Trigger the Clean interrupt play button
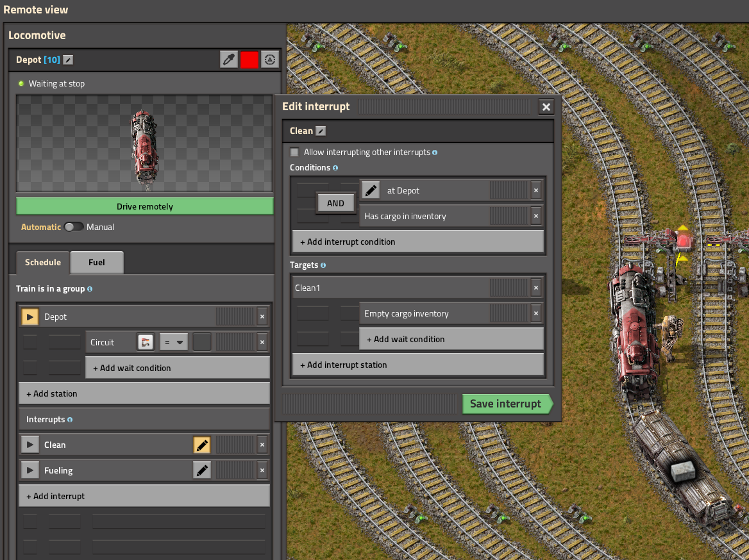This screenshot has height=560, width=749. pos(30,445)
